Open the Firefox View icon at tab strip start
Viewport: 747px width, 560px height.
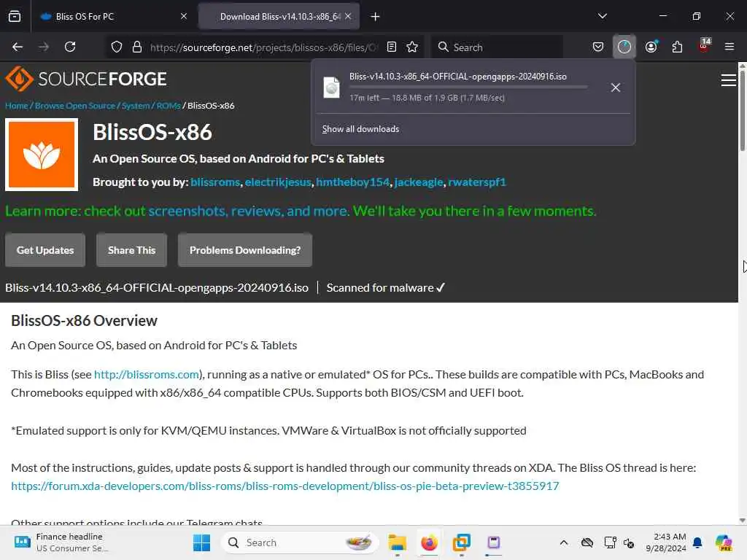pos(15,17)
